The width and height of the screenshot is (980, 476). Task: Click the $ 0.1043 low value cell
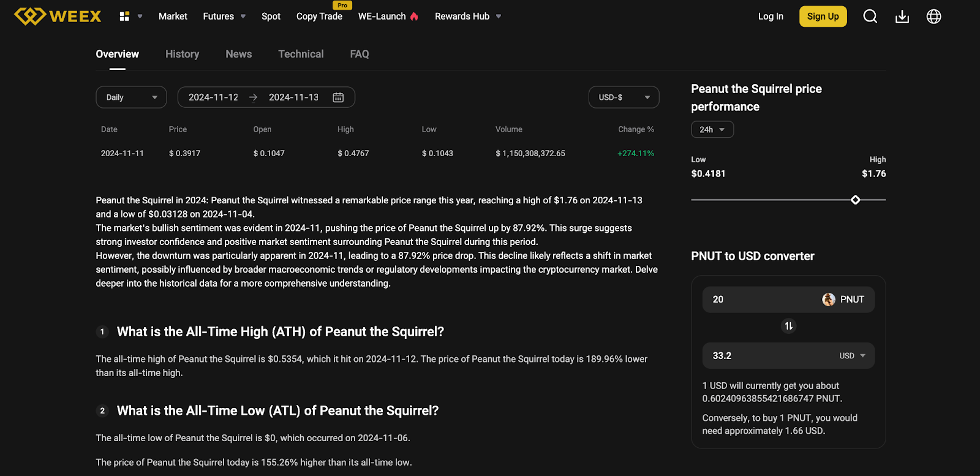pos(437,153)
